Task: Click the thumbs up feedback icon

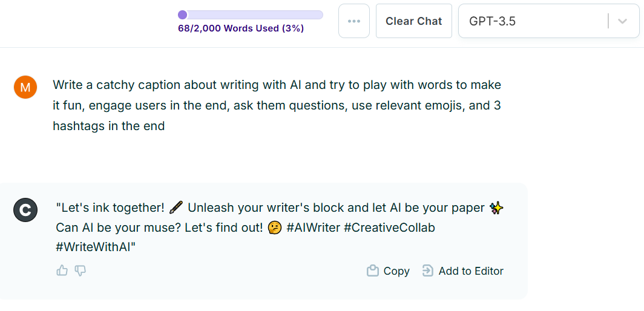Action: pos(62,270)
